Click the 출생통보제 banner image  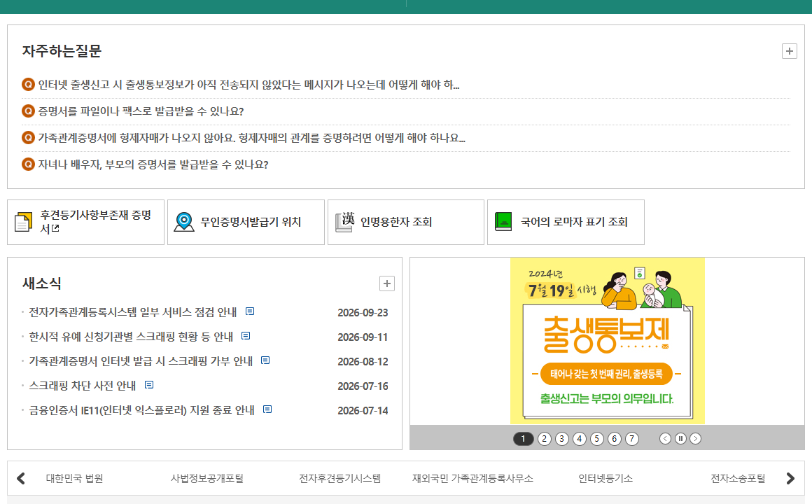[x=608, y=341]
